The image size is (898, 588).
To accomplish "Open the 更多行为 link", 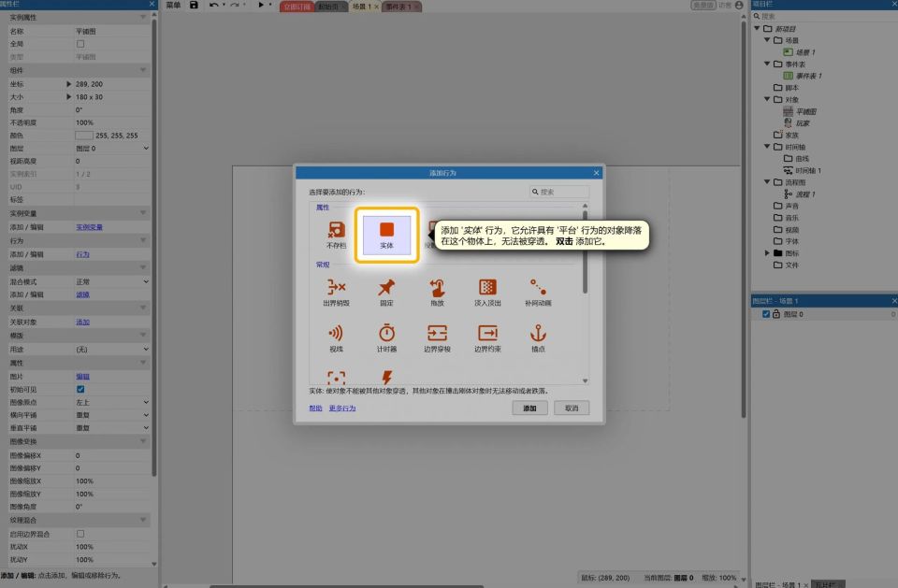I will pyautogui.click(x=342, y=409).
